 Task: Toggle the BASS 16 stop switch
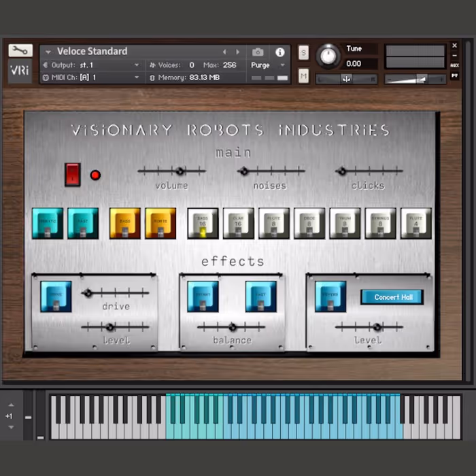click(x=203, y=224)
